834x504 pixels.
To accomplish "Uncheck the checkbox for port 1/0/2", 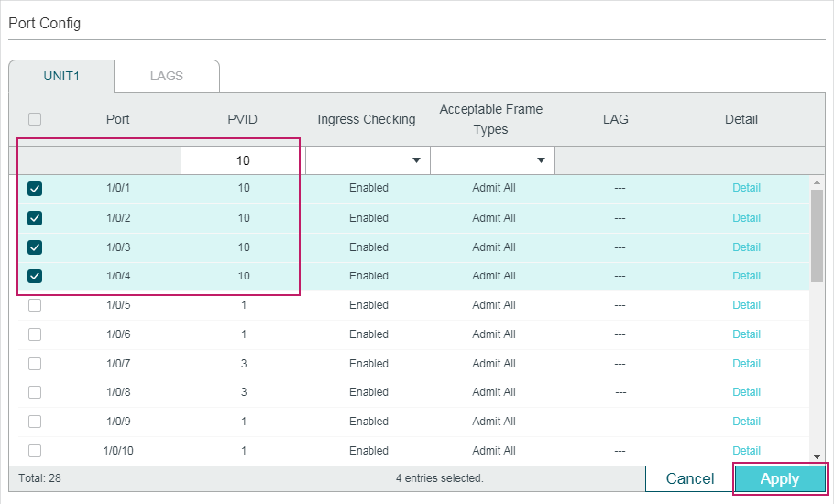I will [35, 218].
